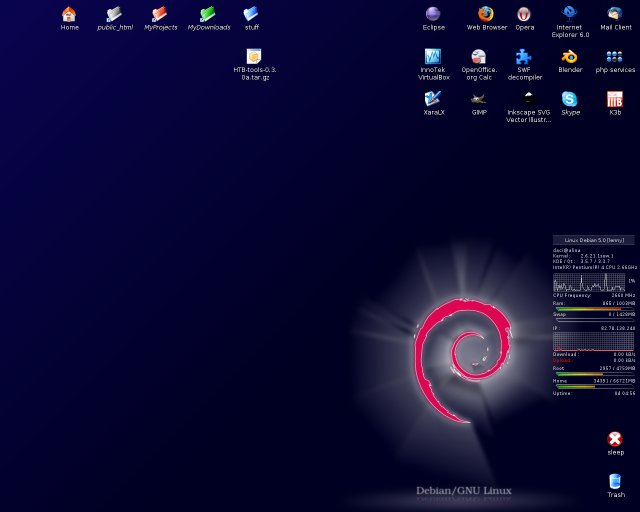Click the 'KDE / Qt :' line
The height and width of the screenshot is (512, 640).
point(582,261)
